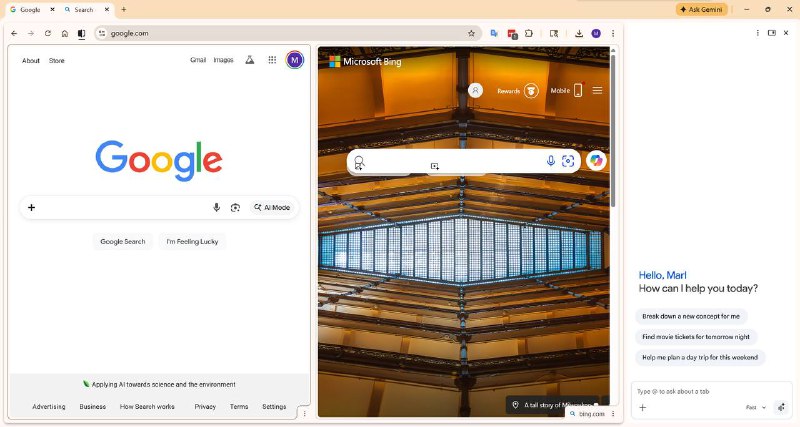Open the Advertising footer link
The height and width of the screenshot is (427, 800).
[x=49, y=407]
